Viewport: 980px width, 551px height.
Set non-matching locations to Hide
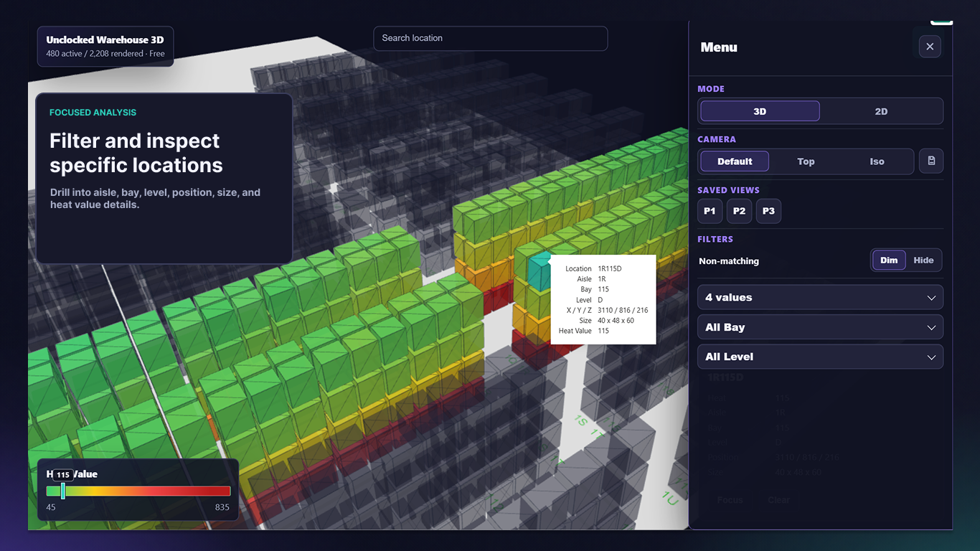pos(923,260)
